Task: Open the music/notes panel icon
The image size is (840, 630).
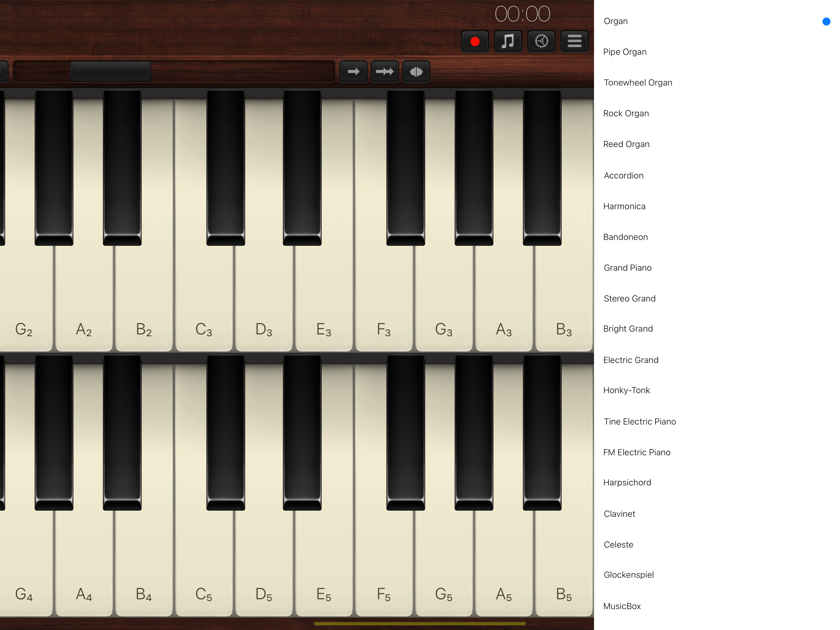Action: (509, 41)
